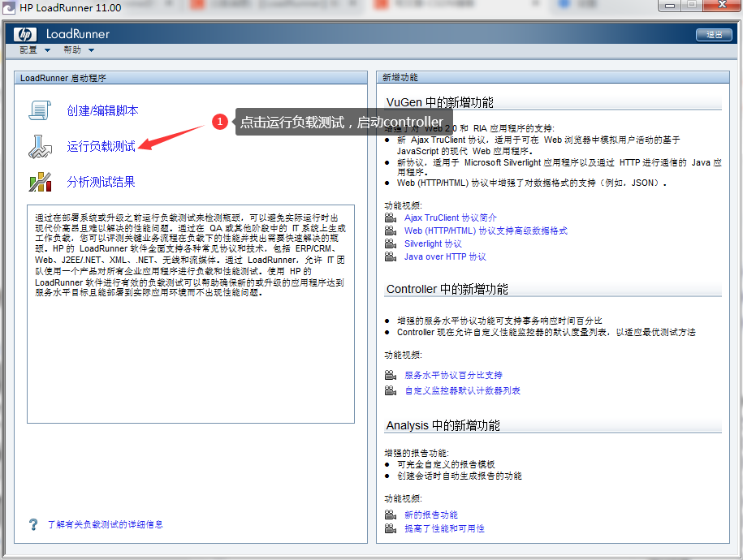Click the 新增功能 panel title
Viewport: 743px width, 560px height.
(x=400, y=78)
